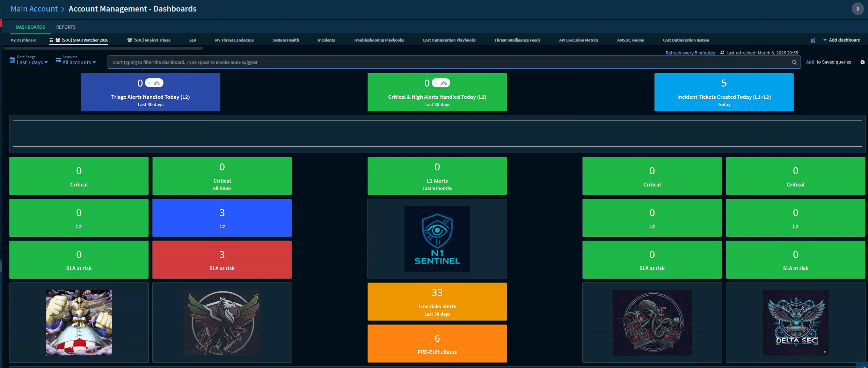Open the System Health dashboard tab
The image size is (868, 368).
click(286, 40)
